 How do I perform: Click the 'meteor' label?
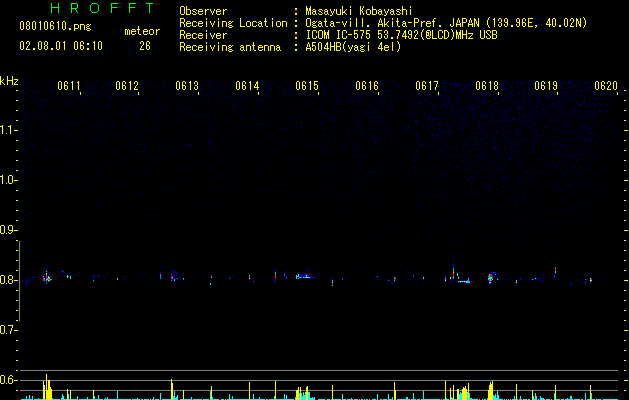[x=142, y=31]
